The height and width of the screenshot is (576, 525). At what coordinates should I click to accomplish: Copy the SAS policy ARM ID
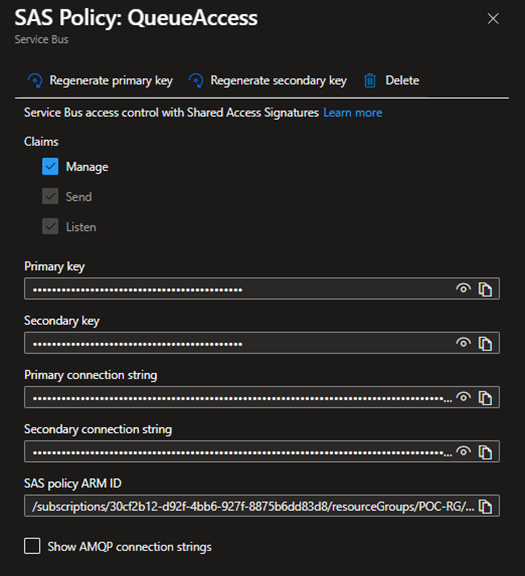(485, 506)
